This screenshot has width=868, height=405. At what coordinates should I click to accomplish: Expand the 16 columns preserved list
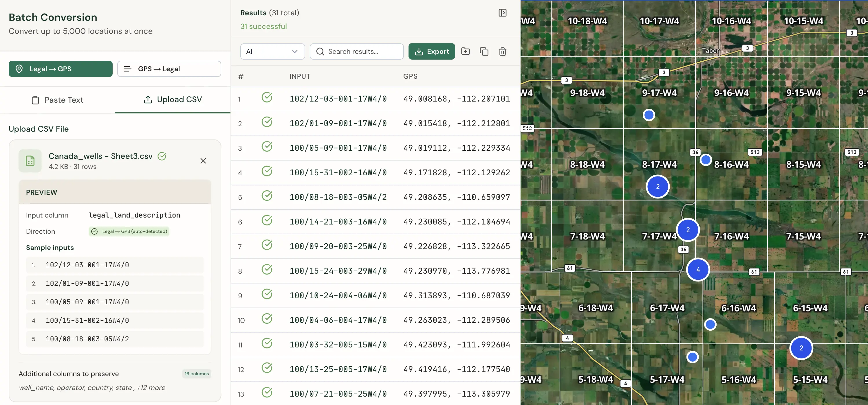[197, 374]
